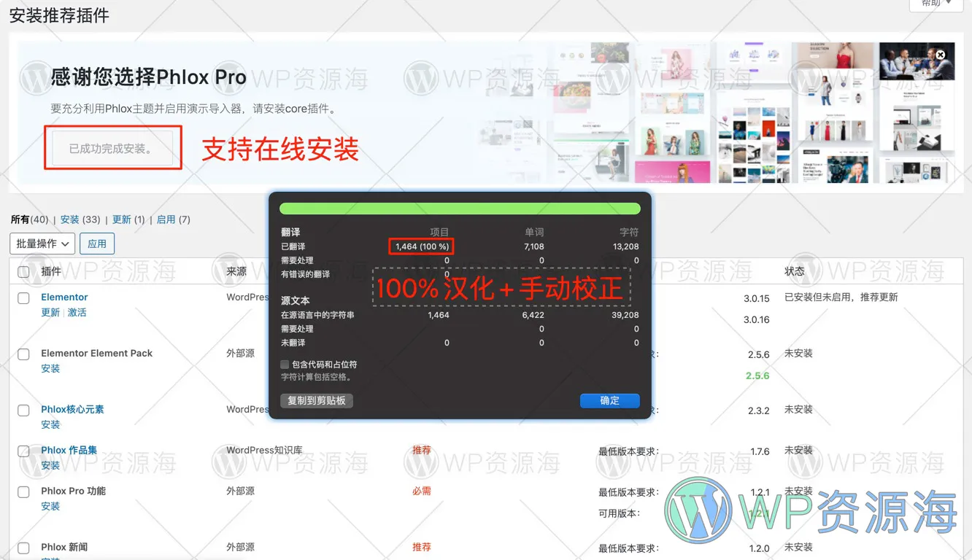Tick the select-all checkbox in plugin table header
Screen dimensions: 972x560
pos(23,271)
